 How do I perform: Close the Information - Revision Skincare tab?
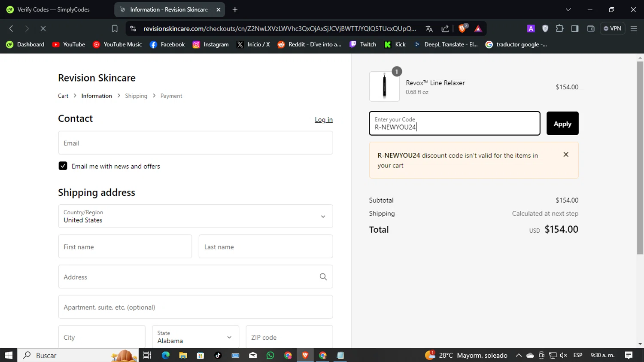tap(218, 9)
